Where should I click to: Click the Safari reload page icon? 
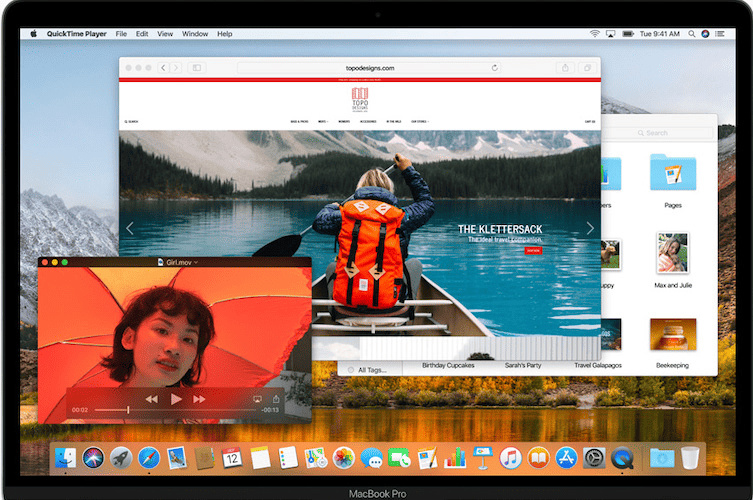[x=495, y=68]
